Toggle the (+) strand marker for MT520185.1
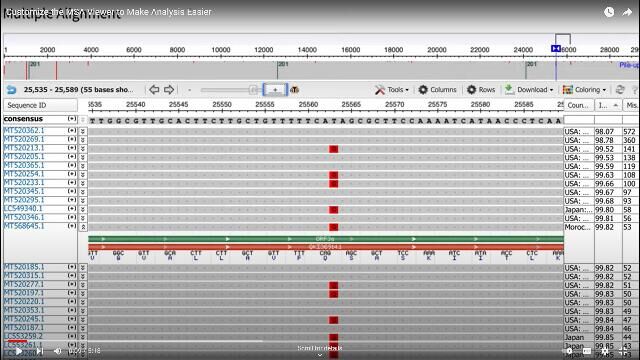Image resolution: width=640 pixels, height=360 pixels. (72, 267)
